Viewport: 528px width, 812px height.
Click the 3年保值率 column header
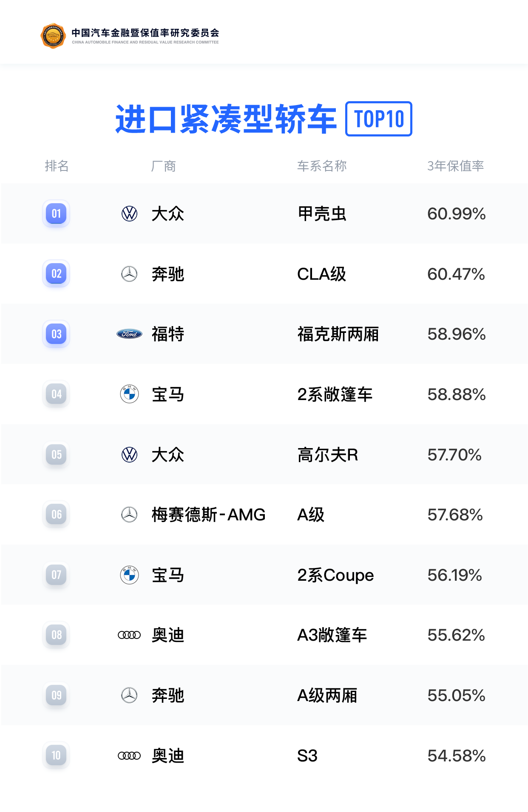[x=456, y=166]
